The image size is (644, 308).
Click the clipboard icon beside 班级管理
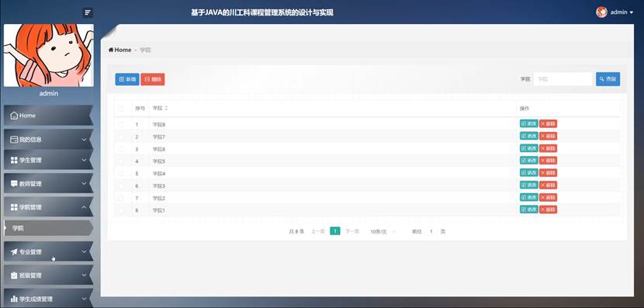[14, 275]
